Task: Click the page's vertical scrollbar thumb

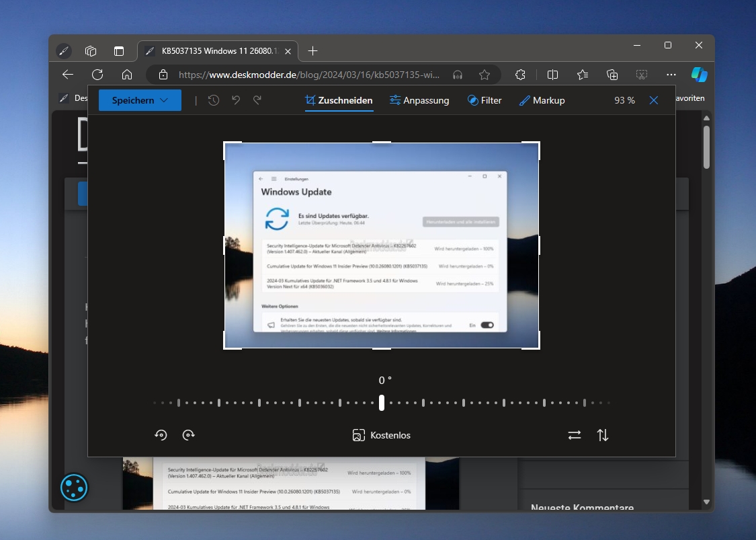Action: pyautogui.click(x=706, y=147)
